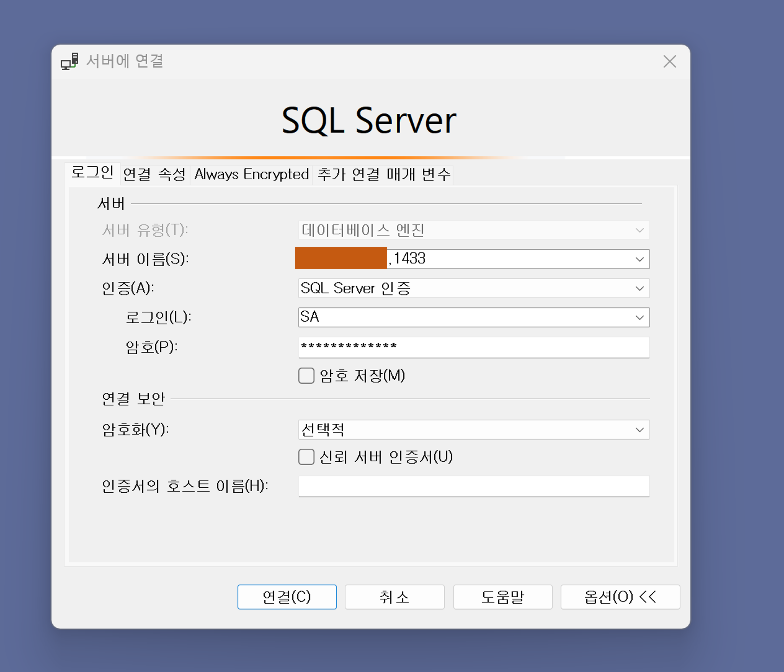Click the 암호화(Y): label

pyautogui.click(x=135, y=430)
